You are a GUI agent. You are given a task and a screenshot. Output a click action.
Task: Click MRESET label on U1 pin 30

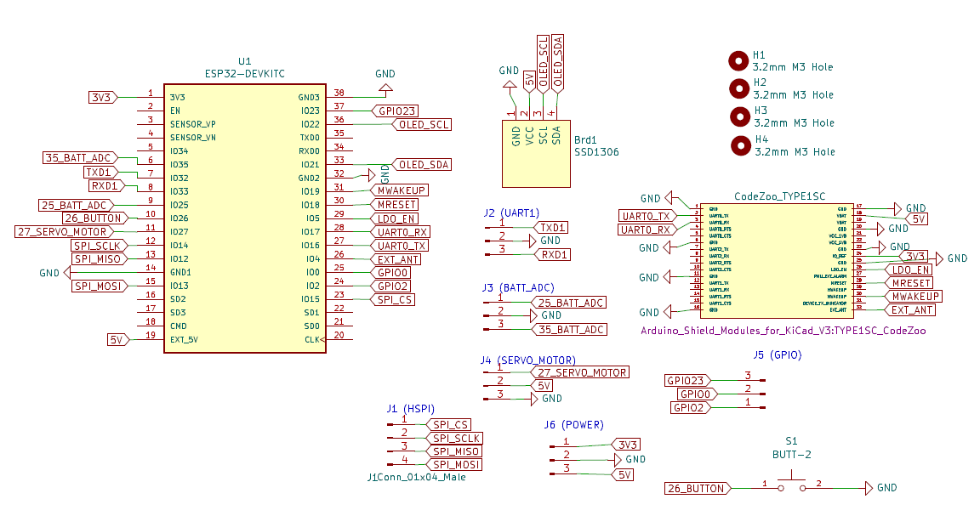tap(395, 205)
